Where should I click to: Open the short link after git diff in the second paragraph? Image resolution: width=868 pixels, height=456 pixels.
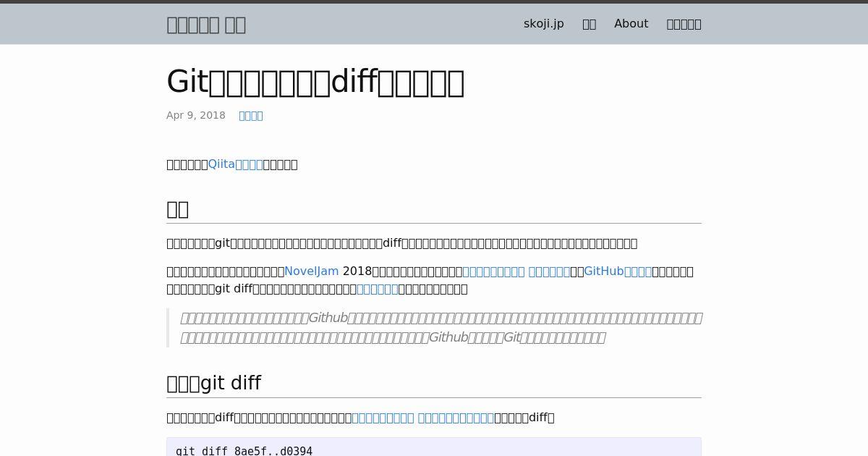pyautogui.click(x=377, y=289)
